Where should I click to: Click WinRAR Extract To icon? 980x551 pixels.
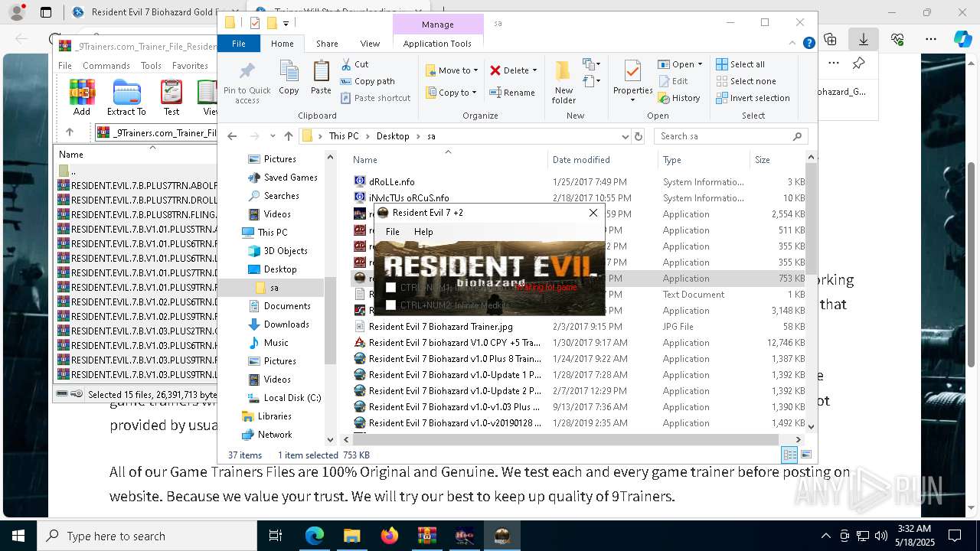(126, 97)
